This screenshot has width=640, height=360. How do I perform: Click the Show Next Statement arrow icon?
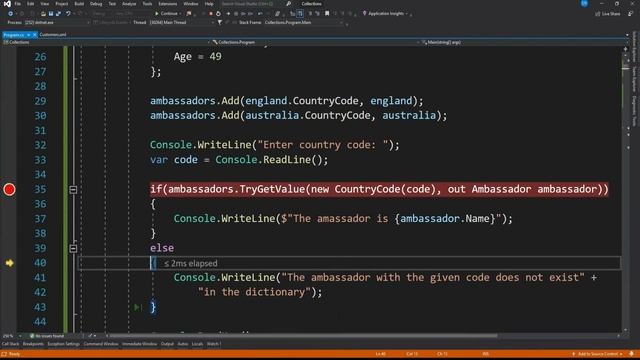click(x=228, y=13)
